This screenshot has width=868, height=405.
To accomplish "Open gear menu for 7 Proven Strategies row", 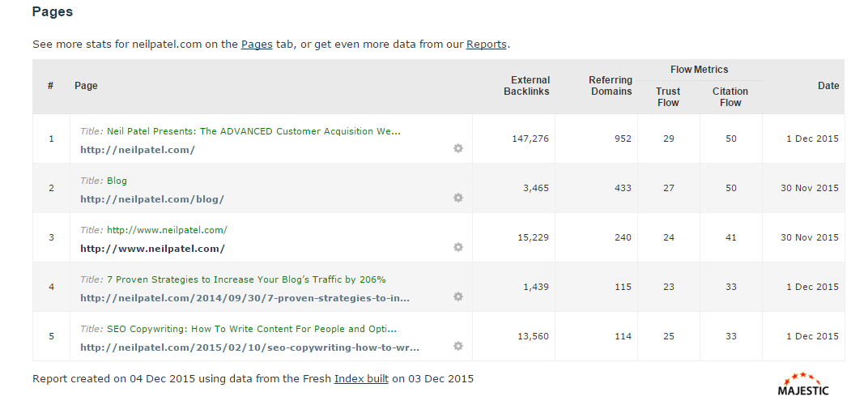I will coord(457,296).
